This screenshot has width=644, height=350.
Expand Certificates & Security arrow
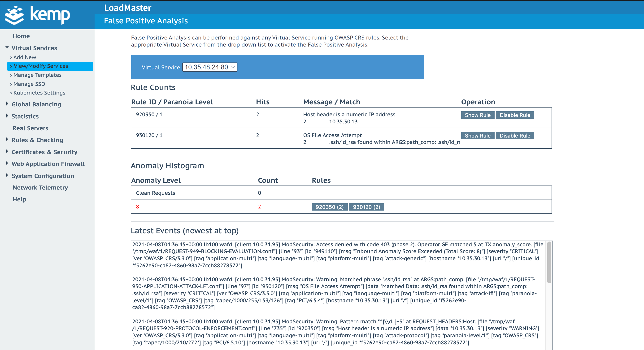7,151
